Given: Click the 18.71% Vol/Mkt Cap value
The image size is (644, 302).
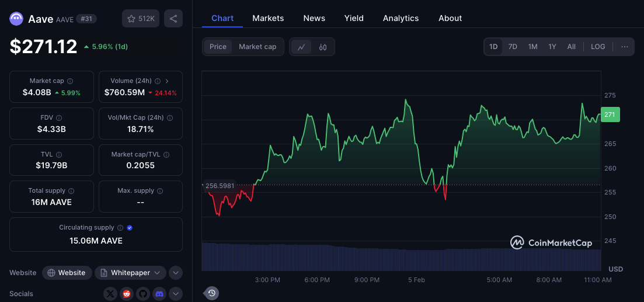Looking at the screenshot, I should tap(141, 130).
